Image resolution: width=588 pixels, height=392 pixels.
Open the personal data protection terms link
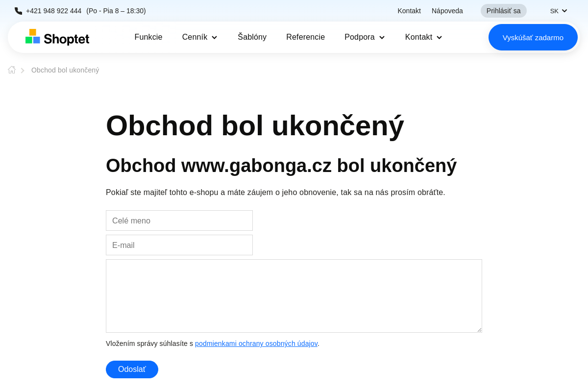tap(256, 343)
